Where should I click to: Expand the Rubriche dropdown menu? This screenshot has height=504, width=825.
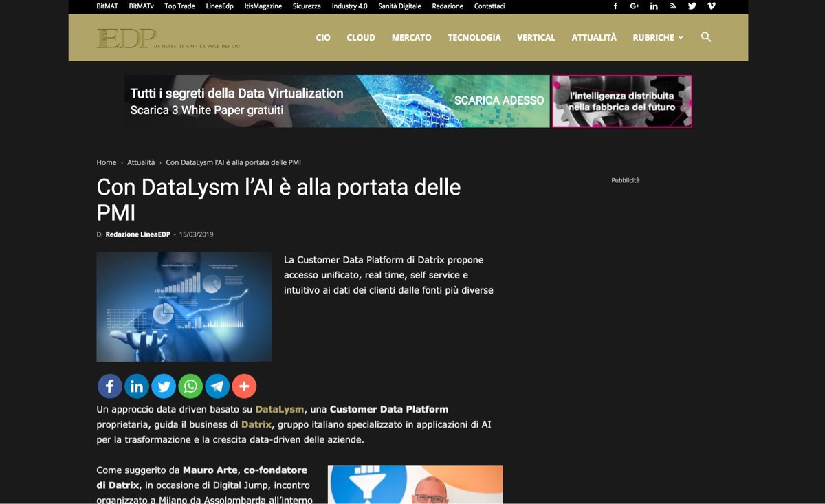658,38
